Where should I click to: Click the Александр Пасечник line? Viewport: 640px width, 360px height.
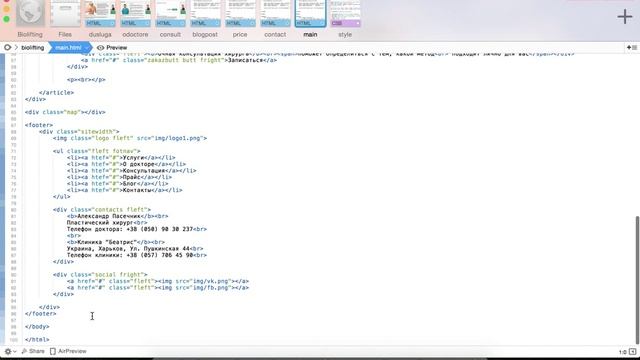tap(118, 216)
